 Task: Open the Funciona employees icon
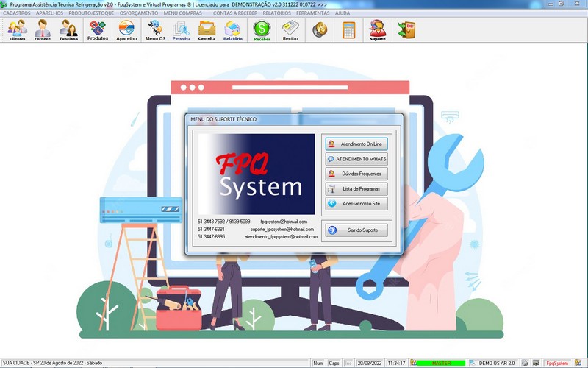click(x=68, y=30)
